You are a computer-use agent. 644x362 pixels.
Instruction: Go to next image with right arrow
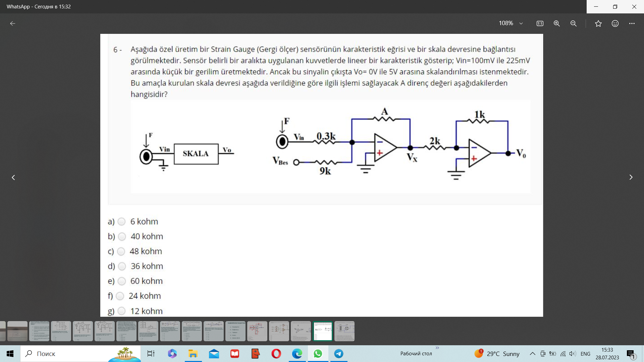click(x=631, y=177)
